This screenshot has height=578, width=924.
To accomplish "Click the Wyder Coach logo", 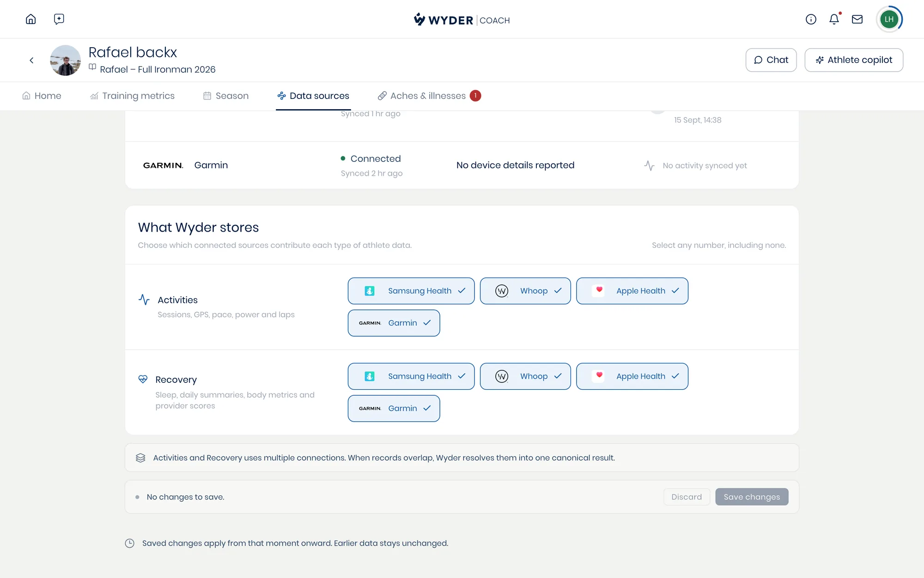I will pyautogui.click(x=462, y=19).
